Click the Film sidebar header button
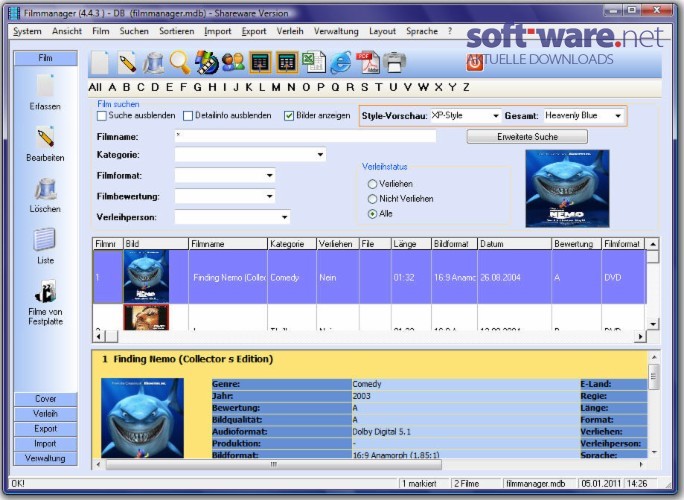This screenshot has height=500, width=684. tap(45, 58)
